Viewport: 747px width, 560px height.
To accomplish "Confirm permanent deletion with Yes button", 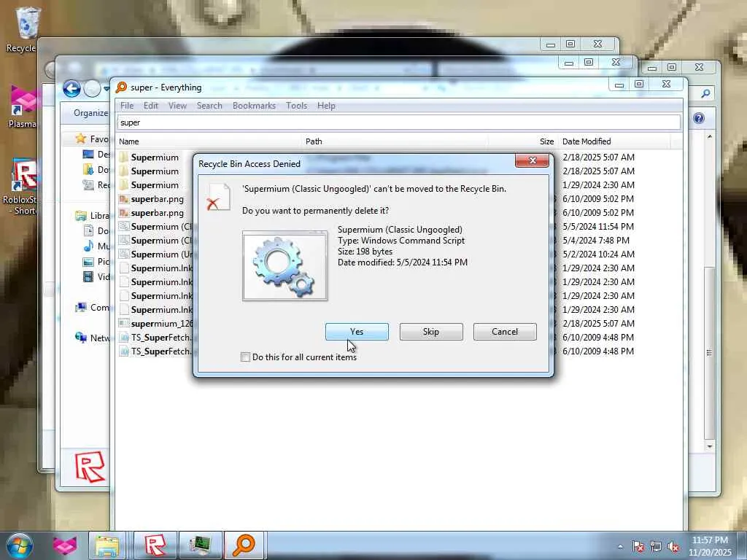I will pos(357,332).
